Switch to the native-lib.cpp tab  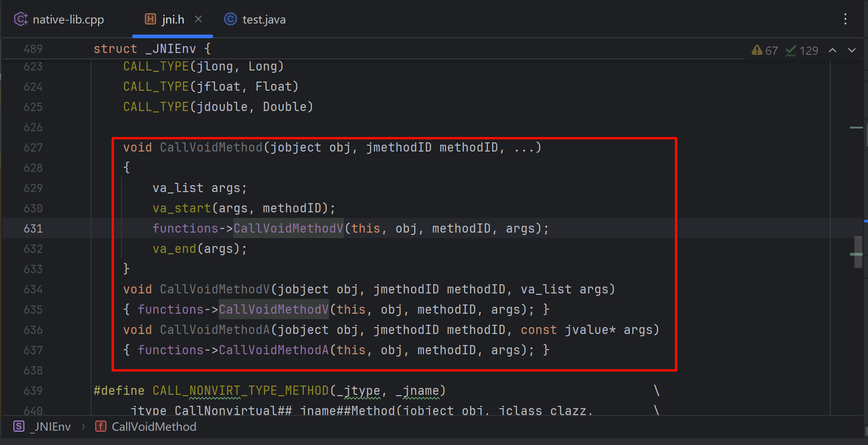coord(68,20)
